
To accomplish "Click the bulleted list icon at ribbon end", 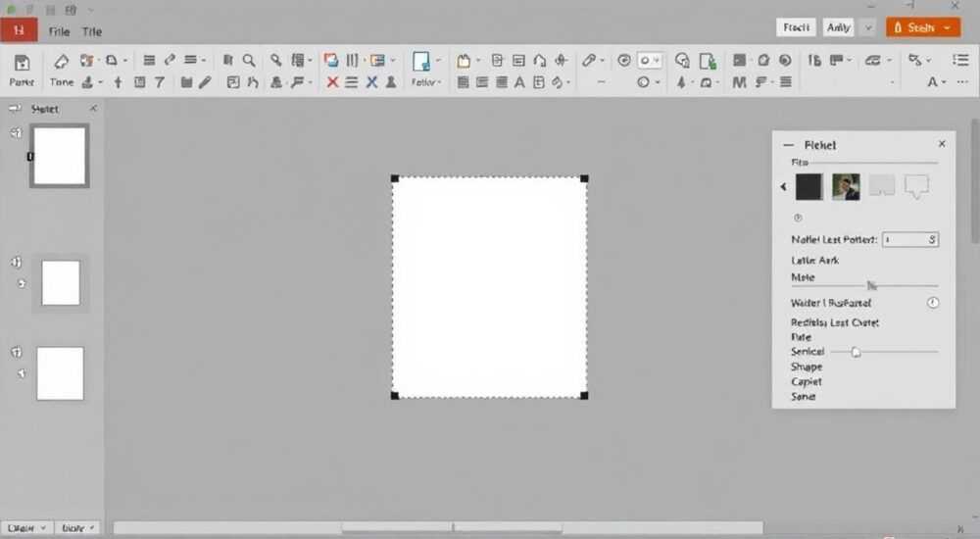I will (960, 60).
